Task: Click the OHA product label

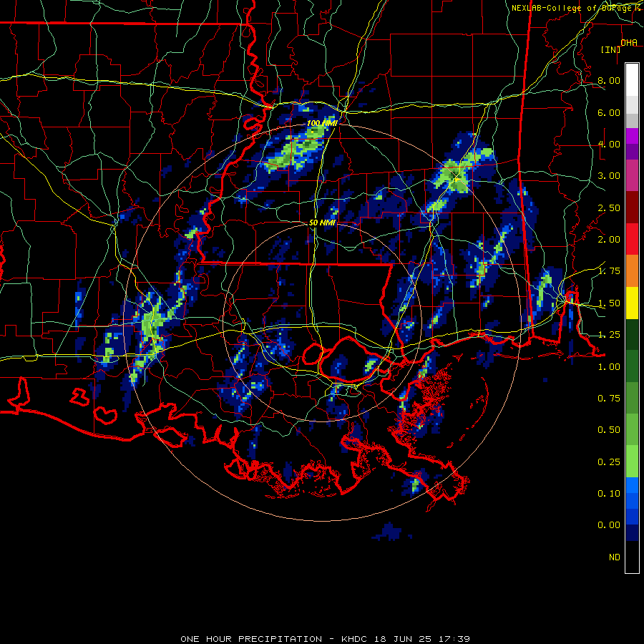Action: [629, 42]
